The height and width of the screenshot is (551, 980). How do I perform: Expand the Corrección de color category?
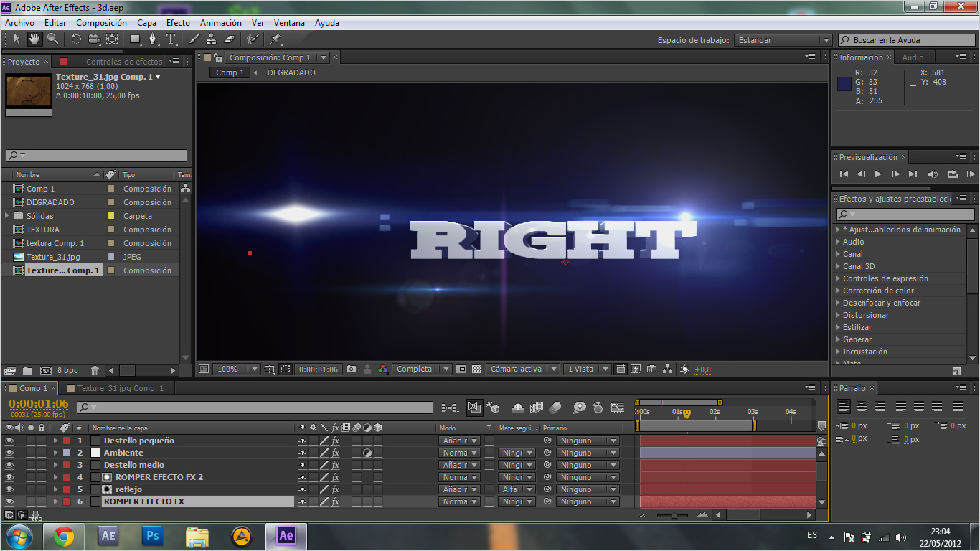pos(878,291)
